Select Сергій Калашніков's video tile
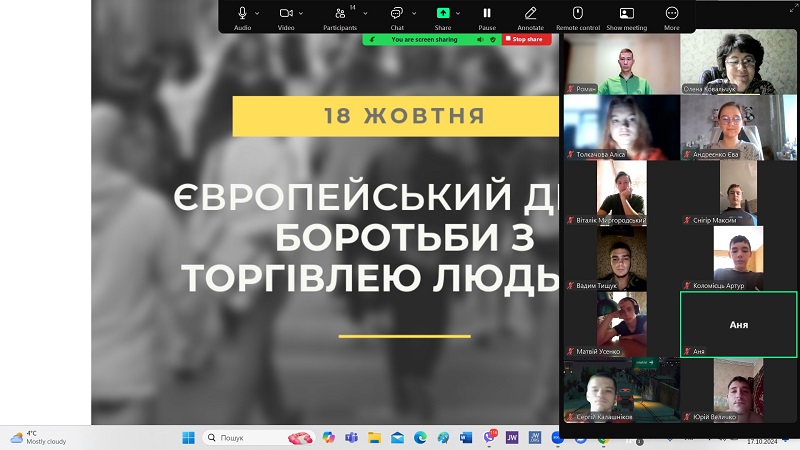 point(622,390)
